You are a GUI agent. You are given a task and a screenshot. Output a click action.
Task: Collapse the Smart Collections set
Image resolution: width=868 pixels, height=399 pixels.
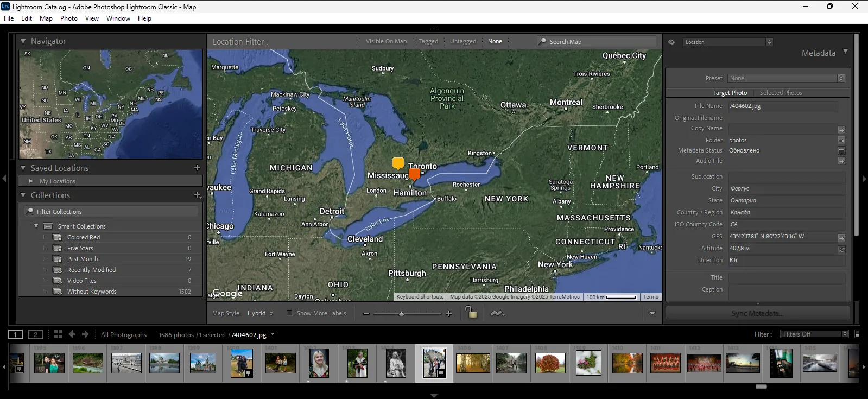36,226
